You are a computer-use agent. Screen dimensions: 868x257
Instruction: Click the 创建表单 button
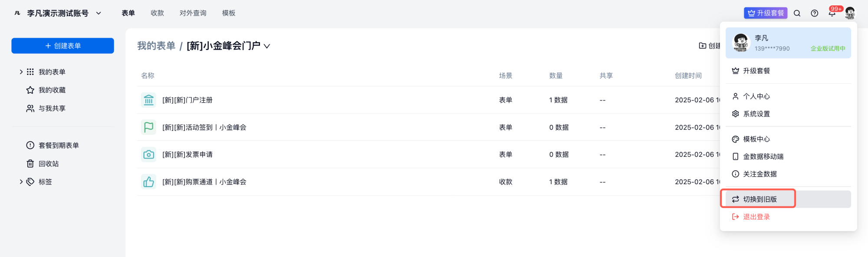click(x=62, y=46)
